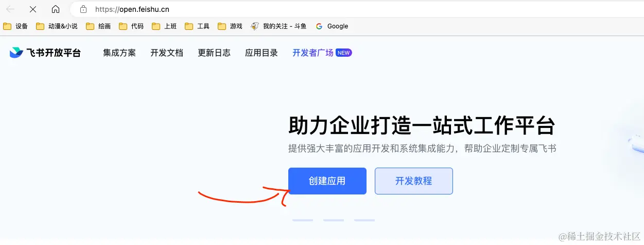The width and height of the screenshot is (644, 245).
Task: Select the first carousel indicator
Action: pos(303,220)
